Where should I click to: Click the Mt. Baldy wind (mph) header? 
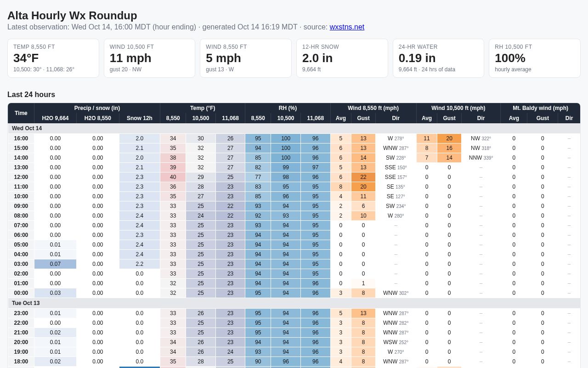coord(540,108)
